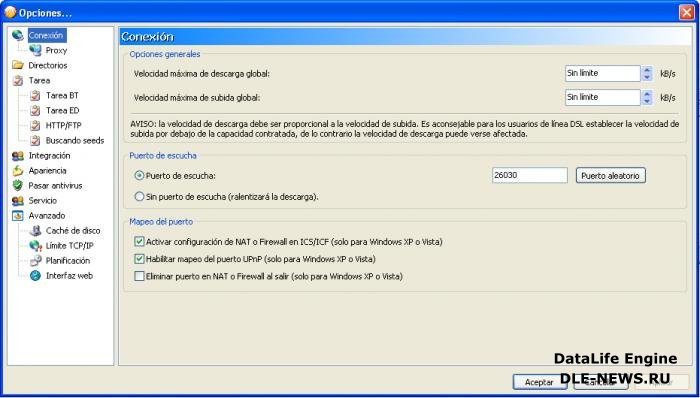Decrease the global upload speed limit
700x398 pixels.
coord(647,101)
